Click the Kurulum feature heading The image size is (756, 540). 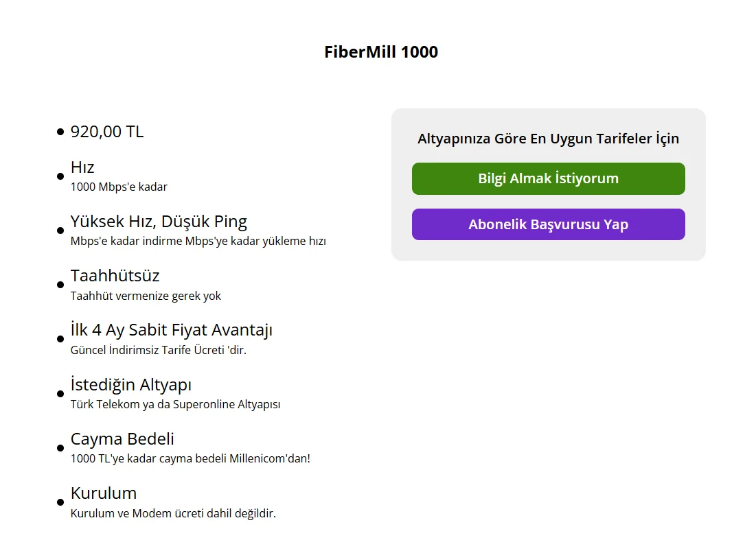(104, 493)
